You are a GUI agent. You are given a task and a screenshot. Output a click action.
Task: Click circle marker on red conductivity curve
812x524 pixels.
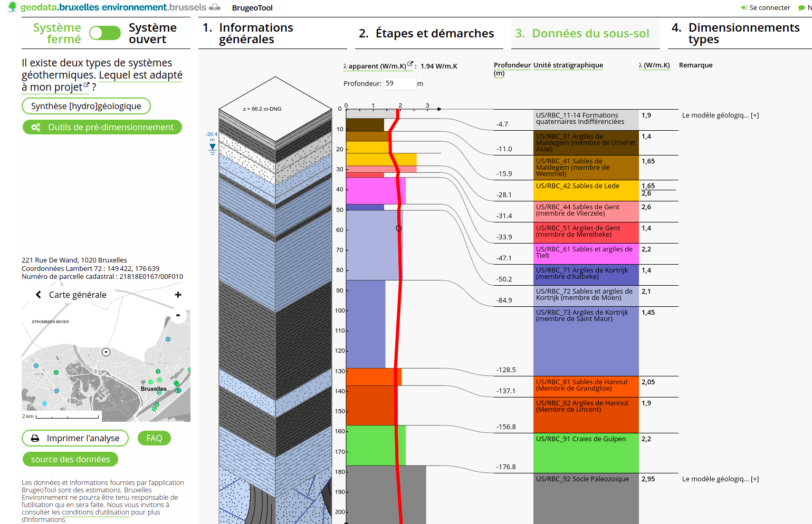click(x=399, y=228)
